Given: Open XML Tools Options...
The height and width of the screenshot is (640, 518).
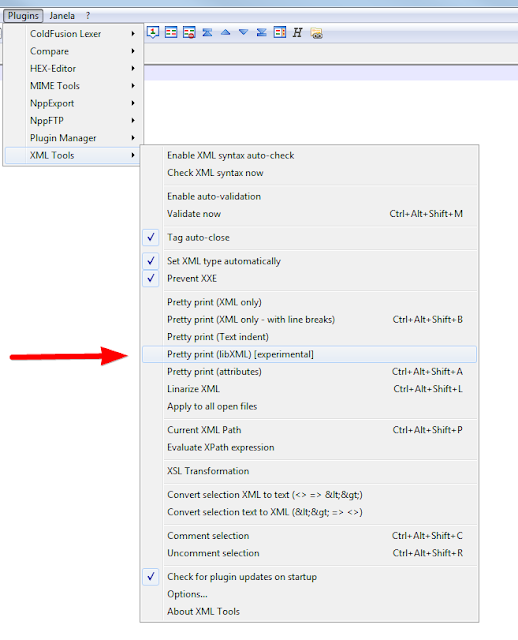Looking at the screenshot, I should pyautogui.click(x=309, y=594).
